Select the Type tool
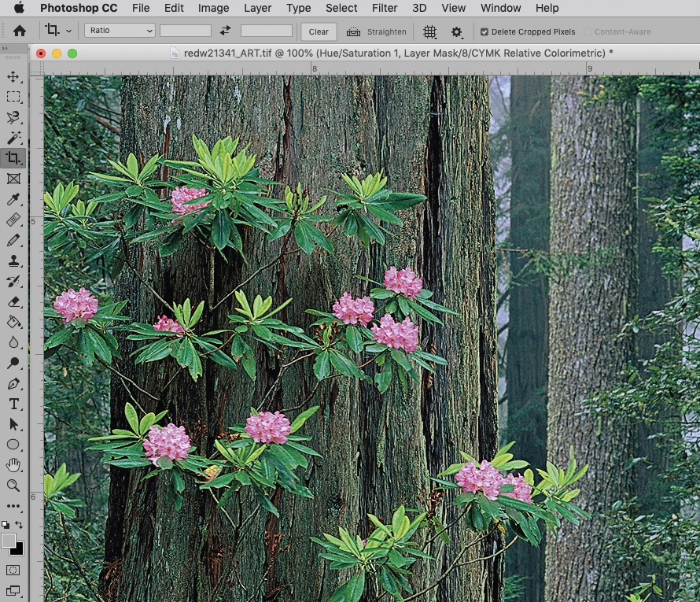Image resolution: width=700 pixels, height=602 pixels. click(x=13, y=404)
